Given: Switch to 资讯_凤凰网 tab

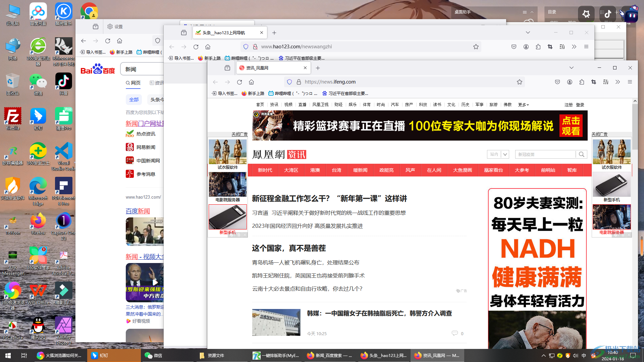Looking at the screenshot, I should click(x=273, y=68).
